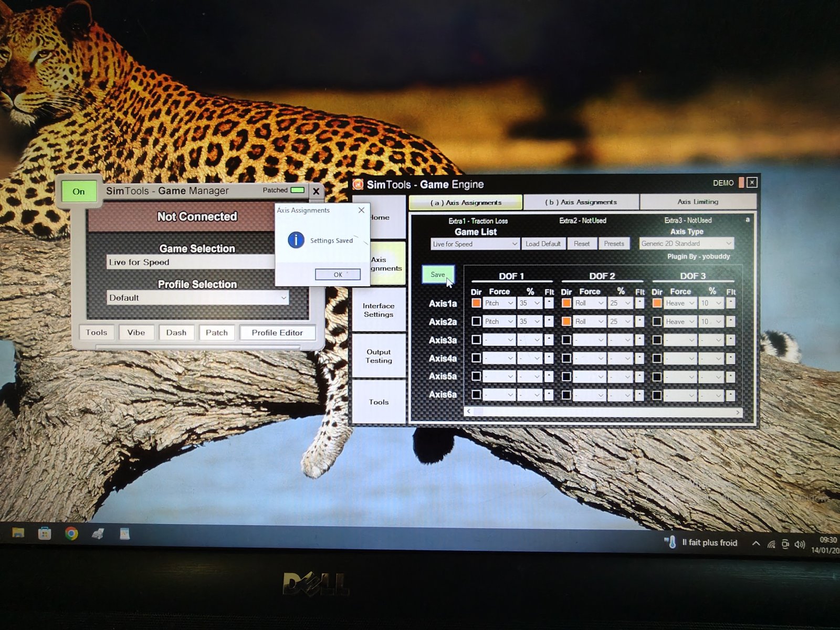Open the Axis Type dropdown
840x630 pixels.
(686, 244)
